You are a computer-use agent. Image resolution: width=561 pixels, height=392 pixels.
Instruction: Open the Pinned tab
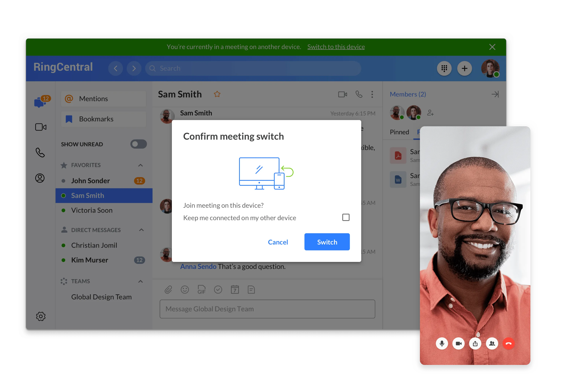click(399, 132)
